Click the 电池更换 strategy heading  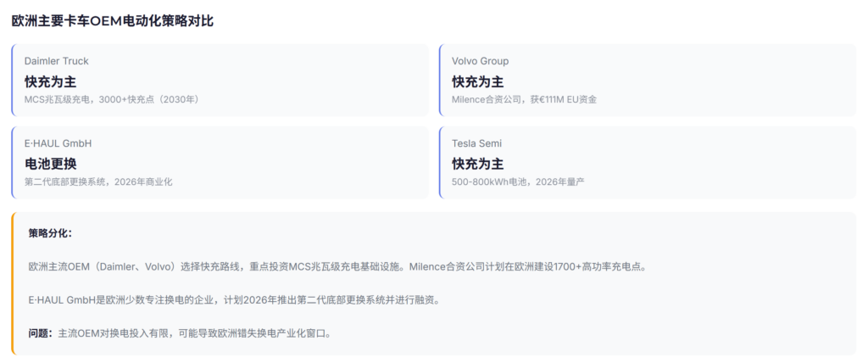(50, 164)
